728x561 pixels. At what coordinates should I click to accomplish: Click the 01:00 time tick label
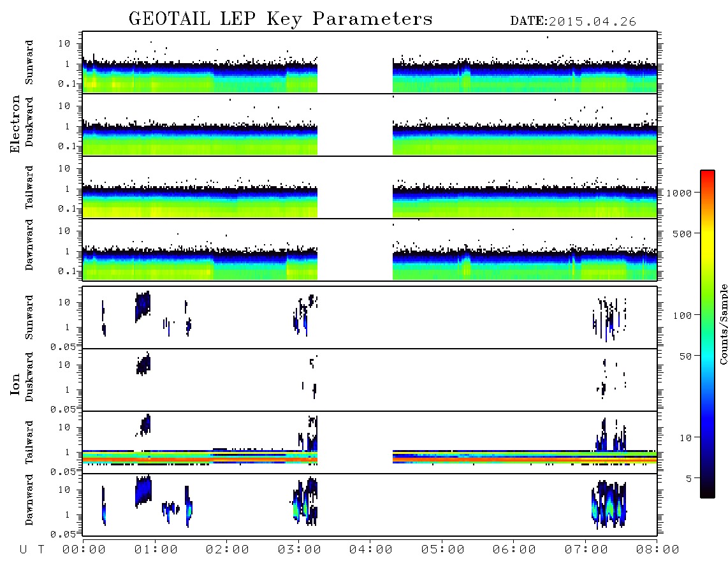click(x=156, y=550)
